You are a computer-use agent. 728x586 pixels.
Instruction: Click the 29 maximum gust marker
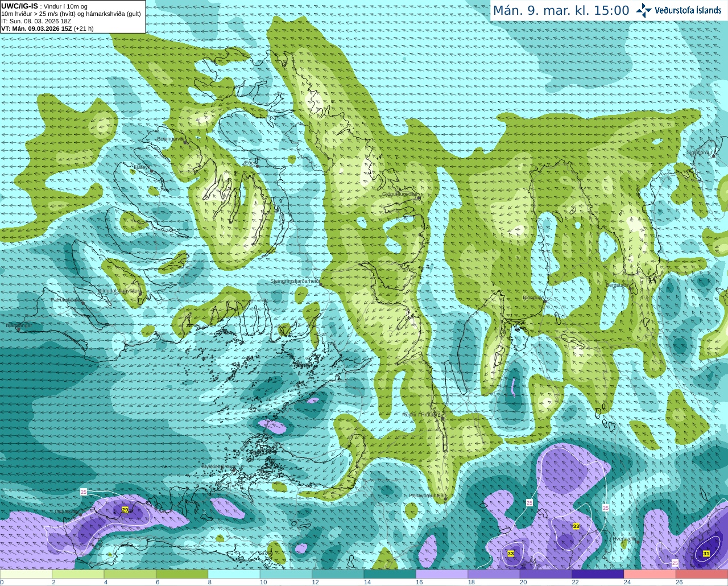point(125,510)
